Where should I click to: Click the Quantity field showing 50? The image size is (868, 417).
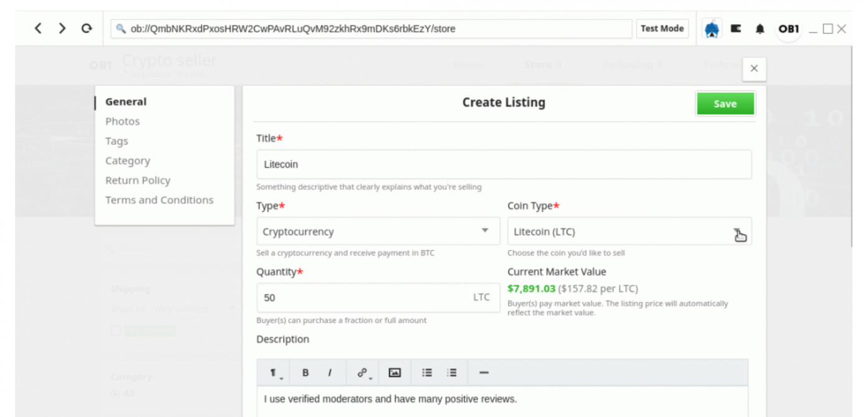coord(378,297)
